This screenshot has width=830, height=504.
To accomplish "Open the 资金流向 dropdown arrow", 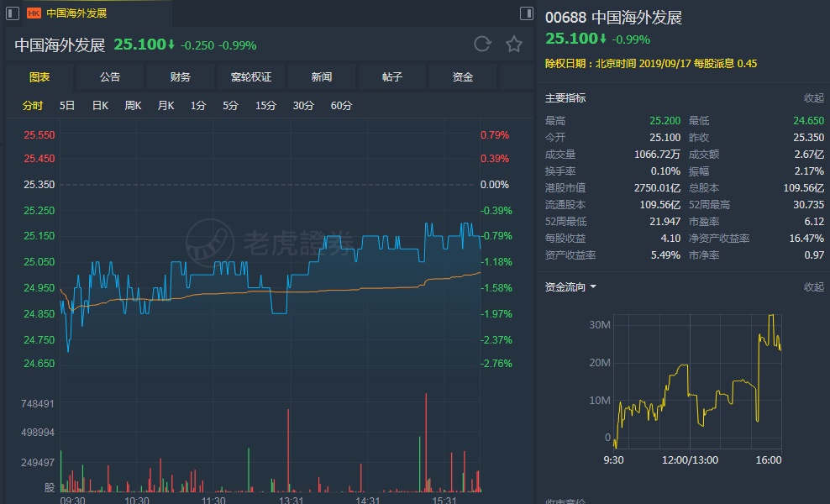I will (593, 287).
